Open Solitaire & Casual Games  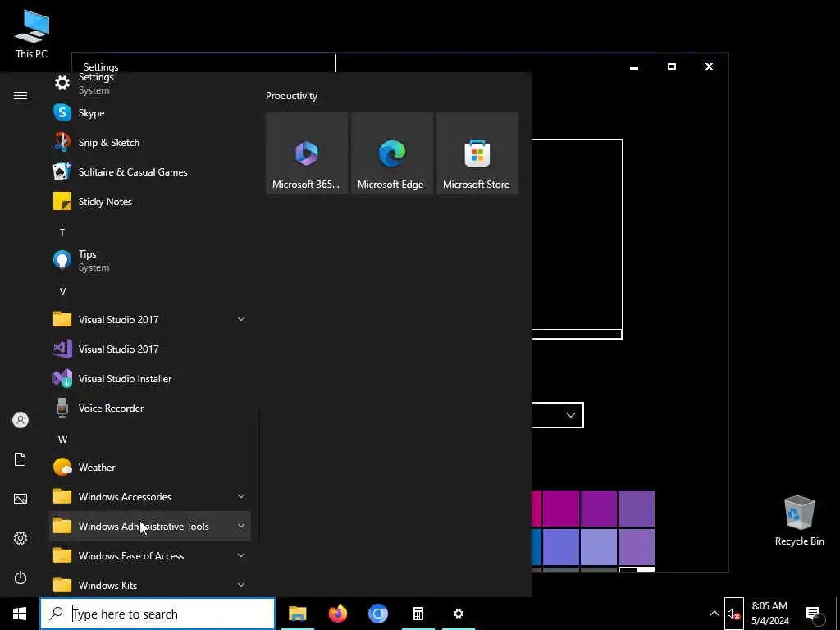(150, 172)
